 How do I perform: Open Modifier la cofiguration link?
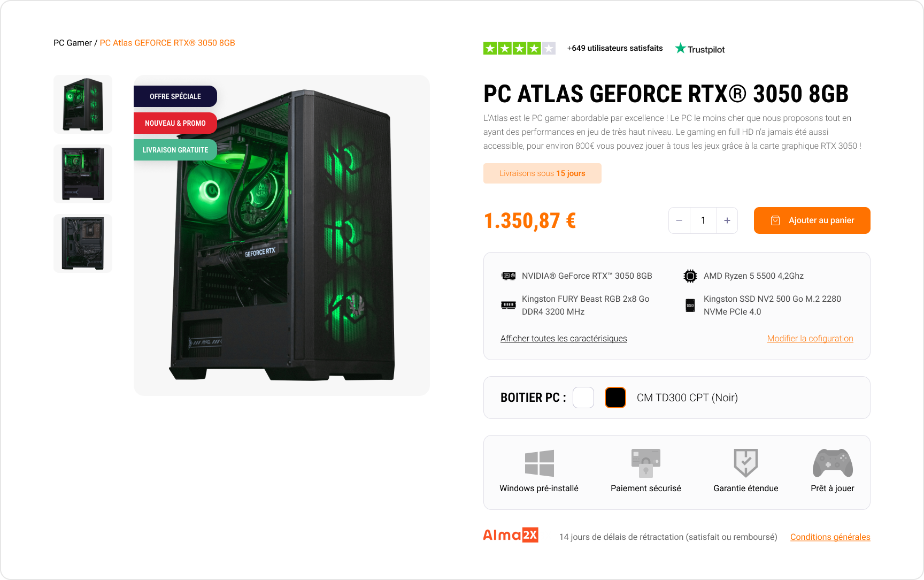(x=810, y=339)
